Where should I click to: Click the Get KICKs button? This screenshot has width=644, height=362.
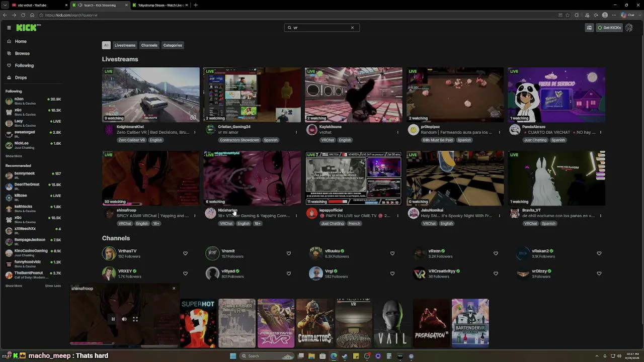(x=609, y=28)
